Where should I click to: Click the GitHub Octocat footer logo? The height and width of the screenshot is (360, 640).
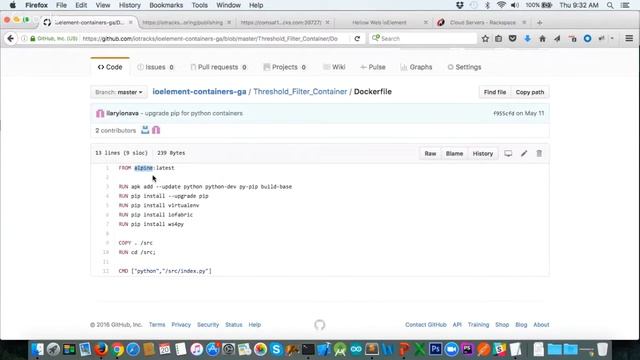[320, 325]
